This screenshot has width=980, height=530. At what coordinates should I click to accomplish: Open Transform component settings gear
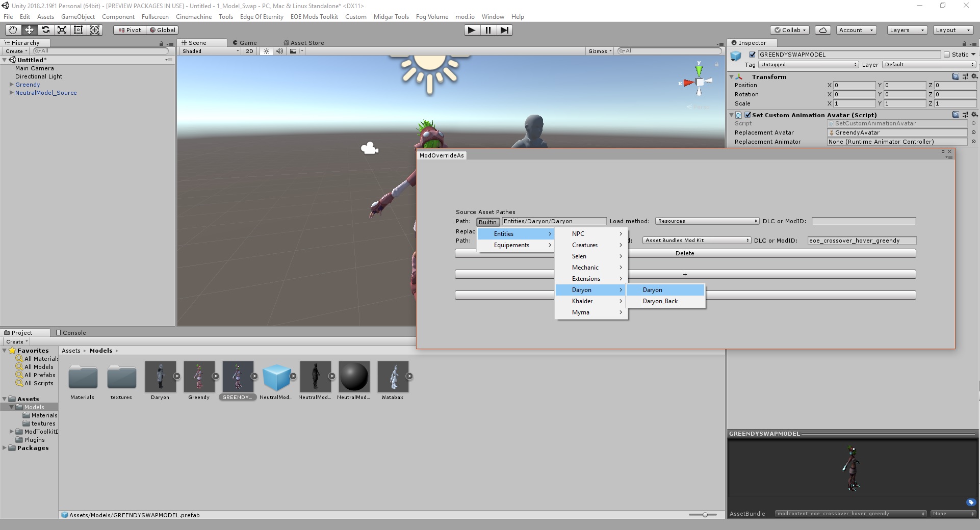(x=973, y=76)
